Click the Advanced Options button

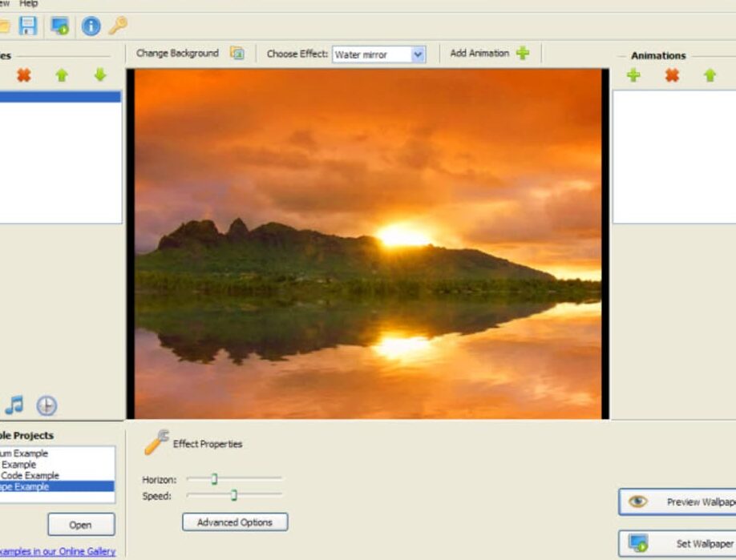[235, 522]
